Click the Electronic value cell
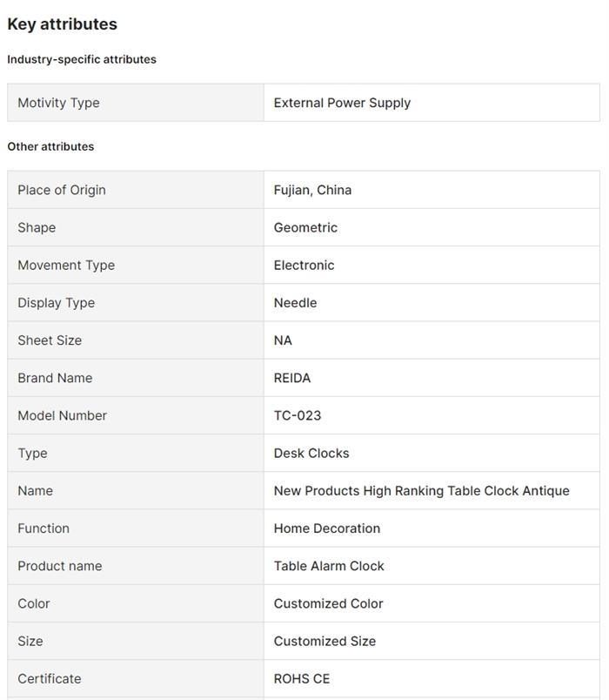Viewport: 609px width, 700px height. pos(304,265)
